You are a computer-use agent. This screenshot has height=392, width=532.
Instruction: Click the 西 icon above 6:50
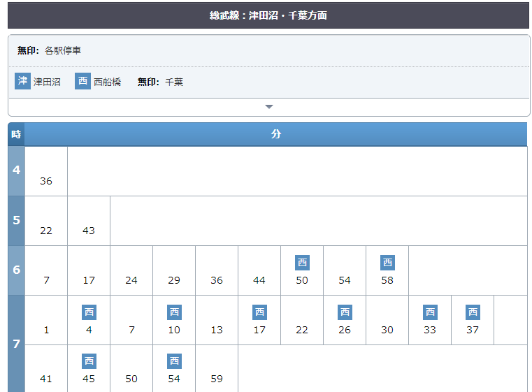pyautogui.click(x=302, y=263)
